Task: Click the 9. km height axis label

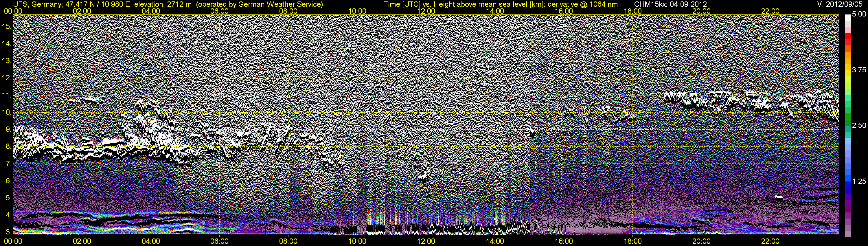Action: (8, 129)
